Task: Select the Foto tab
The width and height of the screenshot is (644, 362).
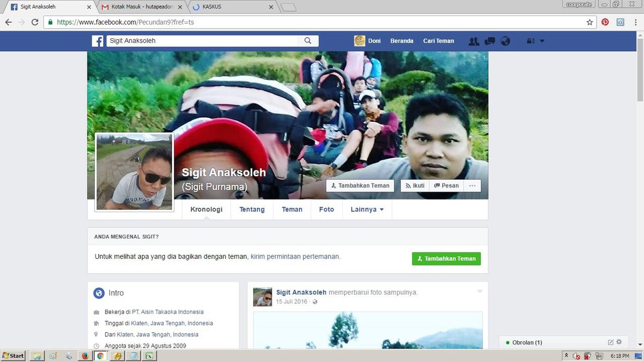Action: pos(327,210)
